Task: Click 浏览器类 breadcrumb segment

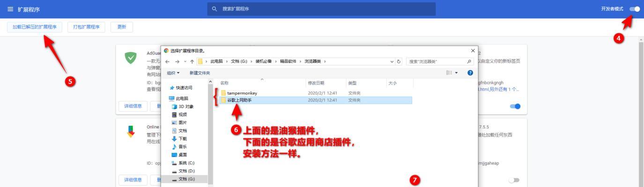Action: [x=313, y=62]
